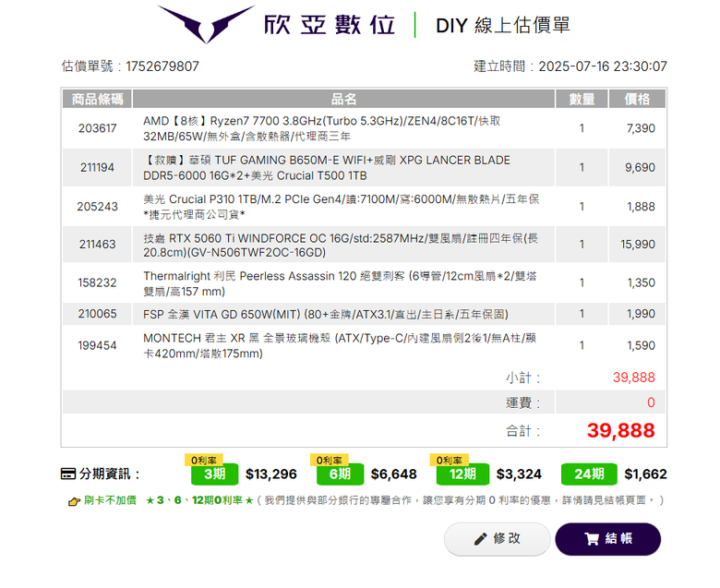
Task: Click the 運費 shipping value 0
Action: tap(651, 402)
